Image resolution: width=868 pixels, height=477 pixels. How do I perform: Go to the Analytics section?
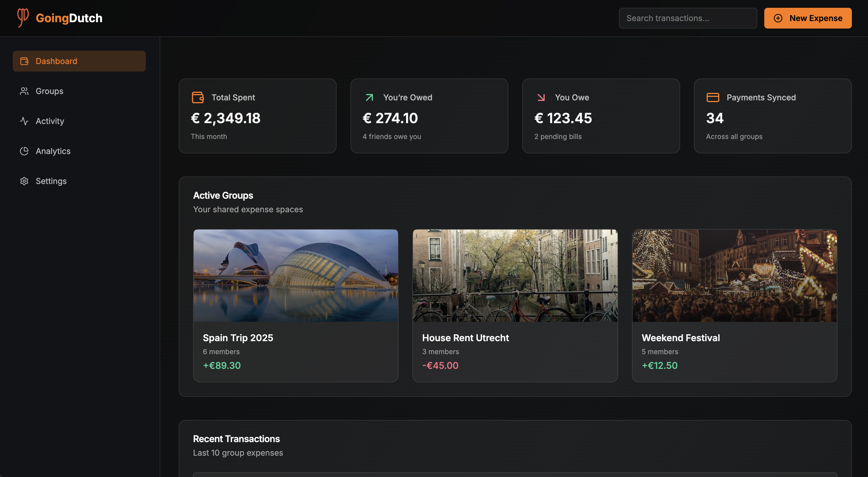pos(53,151)
